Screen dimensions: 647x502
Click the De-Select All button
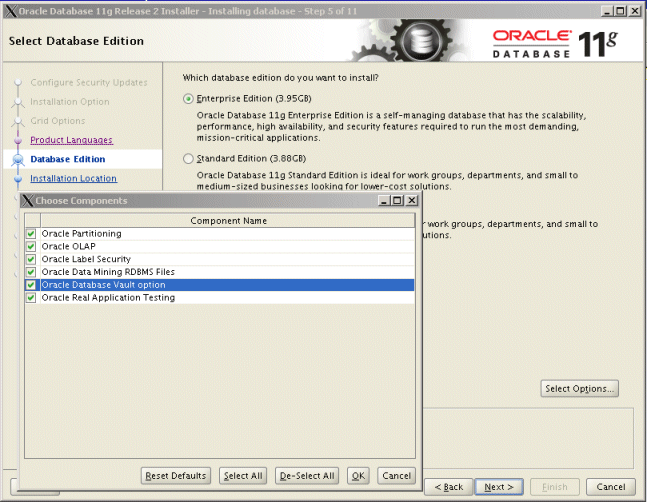pos(307,476)
